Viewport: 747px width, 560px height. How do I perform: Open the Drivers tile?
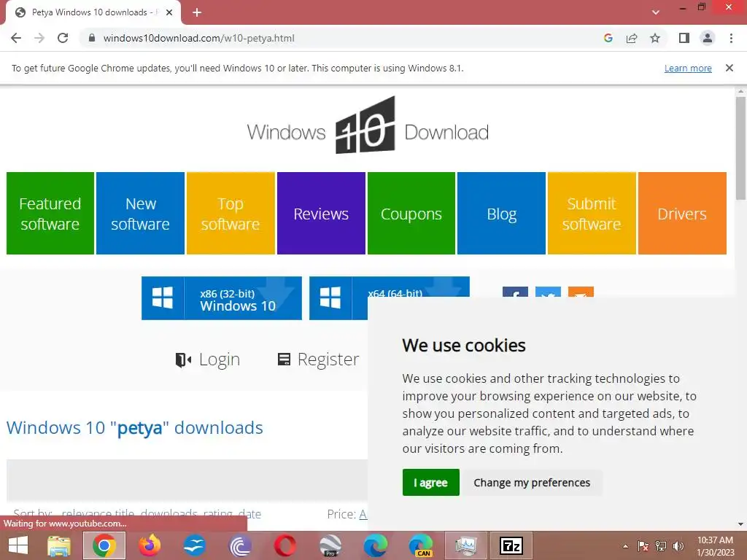coord(682,214)
